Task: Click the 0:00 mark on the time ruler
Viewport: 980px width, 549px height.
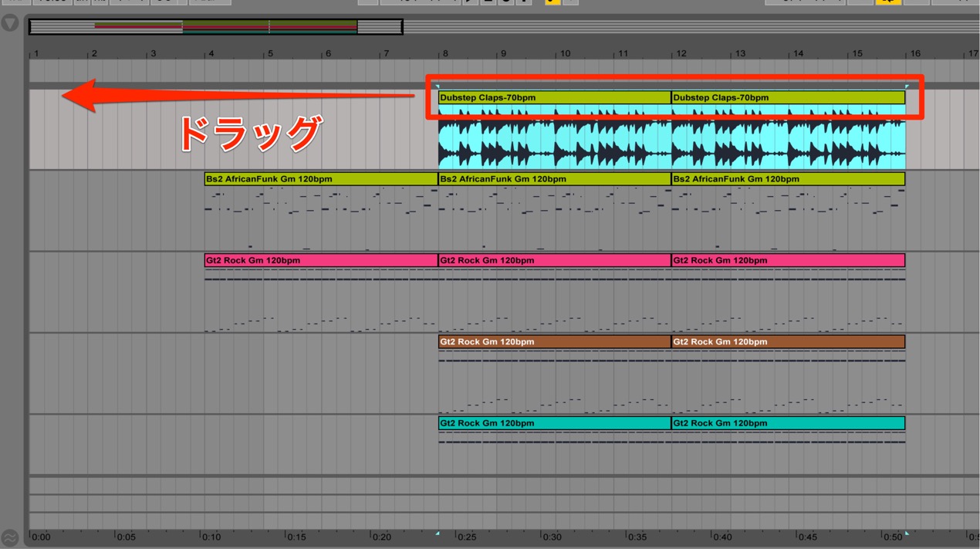Action: (x=41, y=537)
